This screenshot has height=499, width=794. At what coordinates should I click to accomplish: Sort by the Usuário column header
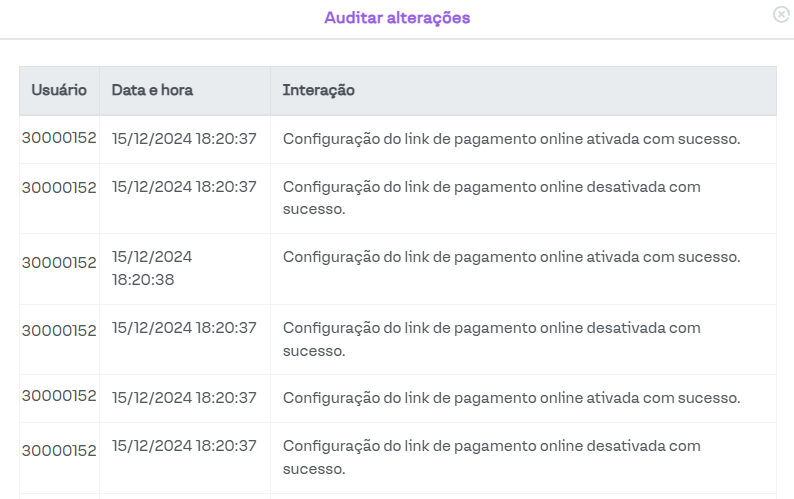(59, 90)
